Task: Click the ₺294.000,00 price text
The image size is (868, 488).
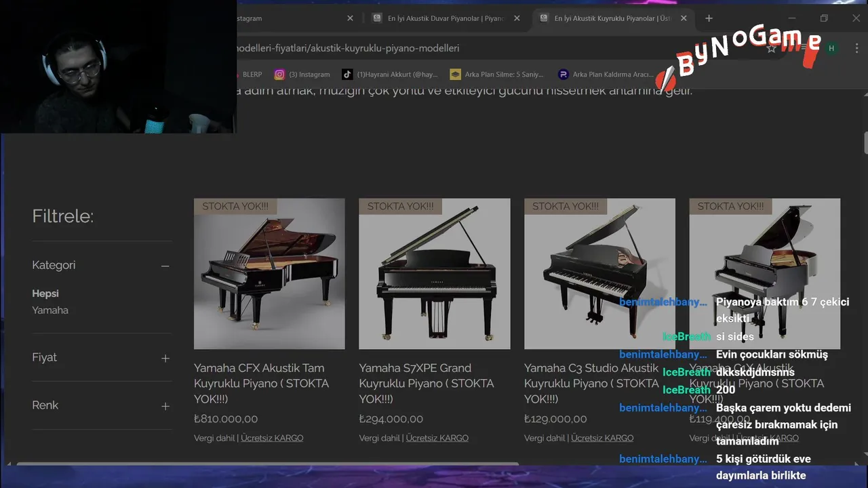Action: 391,420
